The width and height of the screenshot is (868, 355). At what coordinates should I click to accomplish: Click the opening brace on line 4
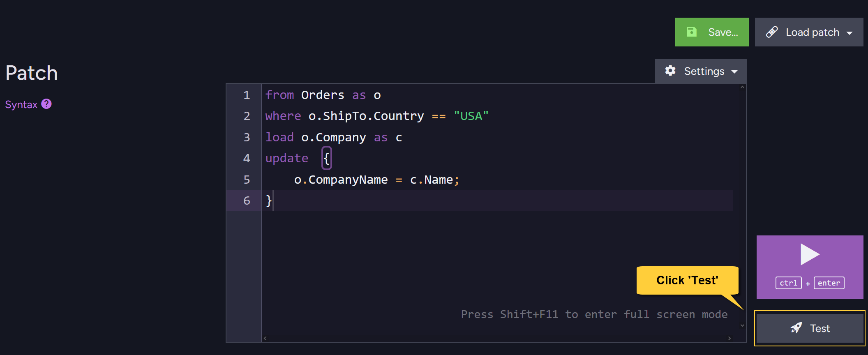[x=326, y=158]
